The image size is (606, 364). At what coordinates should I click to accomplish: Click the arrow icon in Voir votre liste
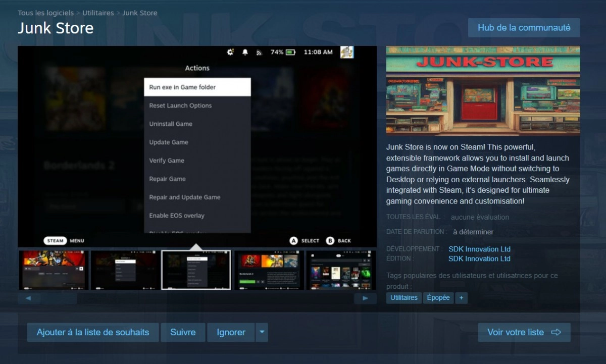(556, 332)
